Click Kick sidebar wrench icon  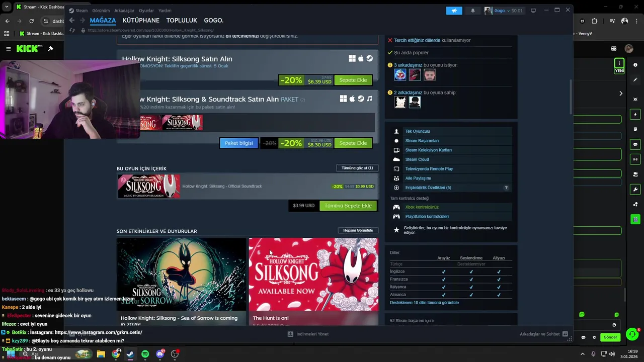click(635, 190)
